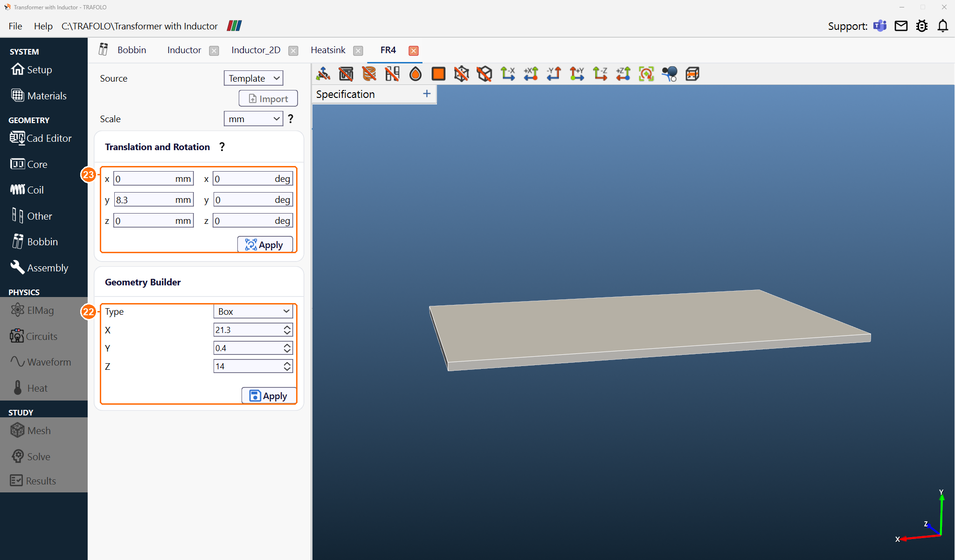The image size is (955, 560).
Task: Click the orange droplet toolbar icon
Action: [415, 74]
